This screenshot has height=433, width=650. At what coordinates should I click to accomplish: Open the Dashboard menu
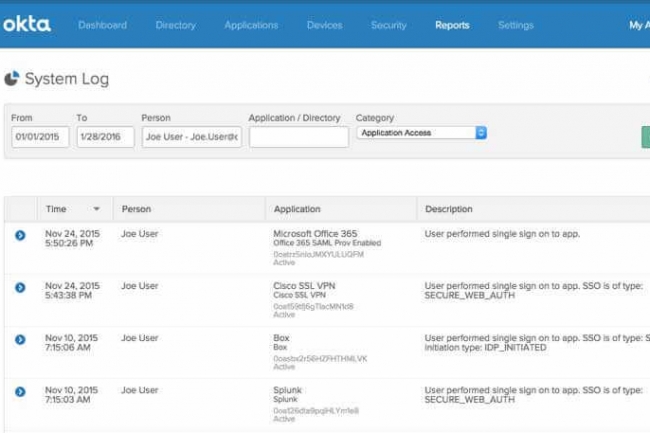coord(102,25)
